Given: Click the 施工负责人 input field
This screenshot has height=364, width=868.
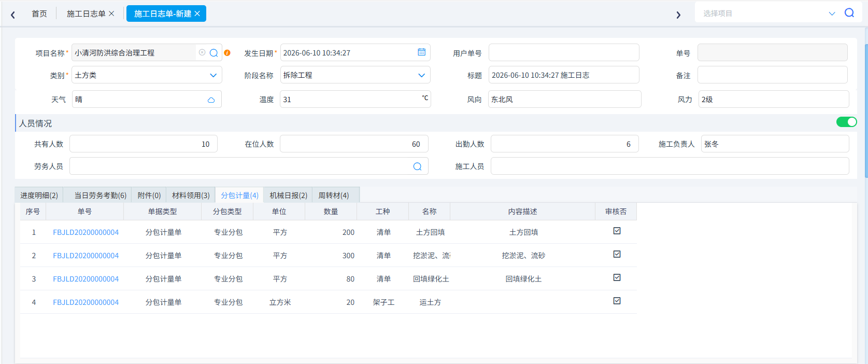Looking at the screenshot, I should coord(775,144).
